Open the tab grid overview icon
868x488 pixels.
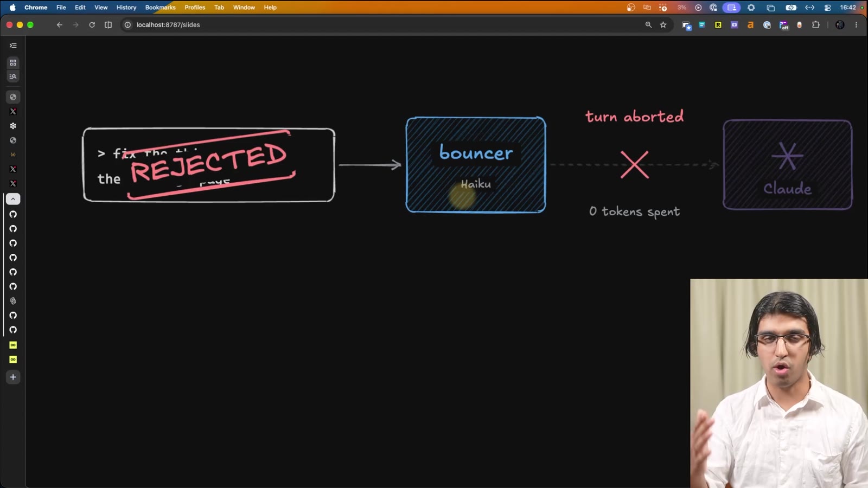click(13, 63)
